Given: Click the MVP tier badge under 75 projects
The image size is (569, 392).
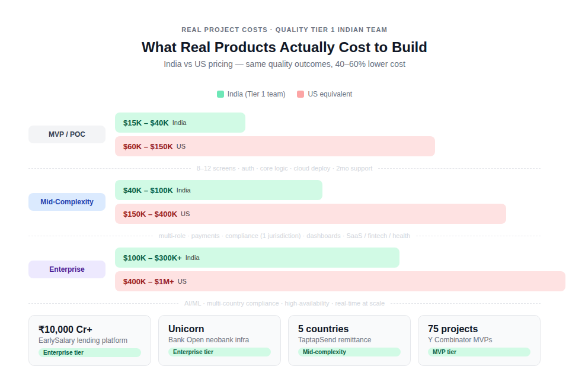Looking at the screenshot, I should [x=480, y=352].
